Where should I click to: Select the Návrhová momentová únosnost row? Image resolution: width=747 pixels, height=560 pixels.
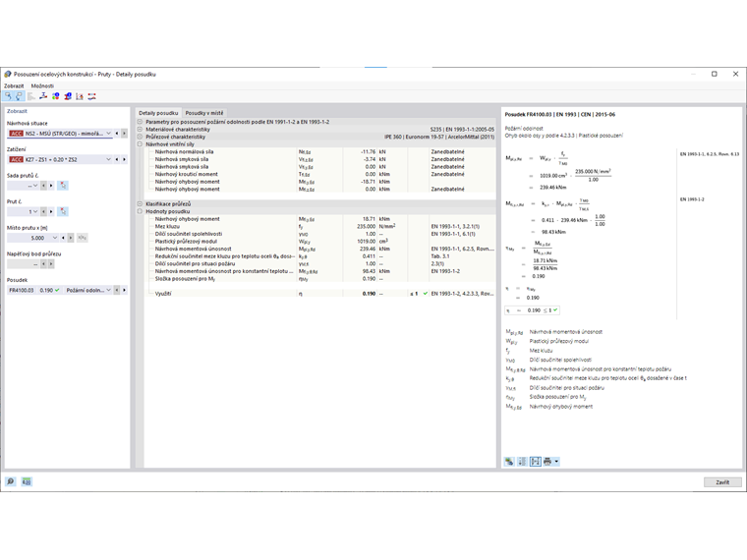pos(319,249)
